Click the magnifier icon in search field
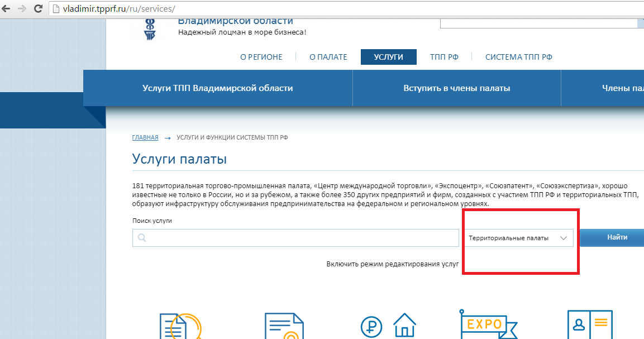This screenshot has height=339, width=644. pyautogui.click(x=142, y=237)
